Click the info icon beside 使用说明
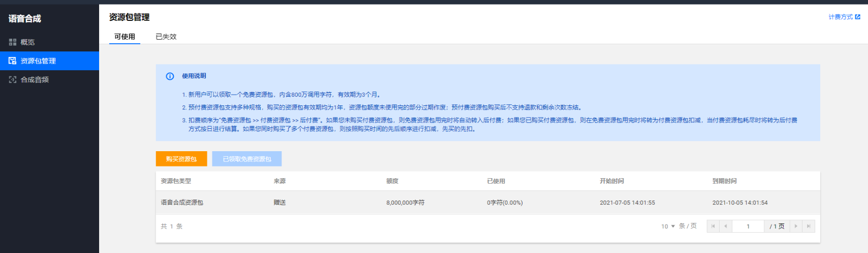Image resolution: width=868 pixels, height=253 pixels. click(x=170, y=76)
